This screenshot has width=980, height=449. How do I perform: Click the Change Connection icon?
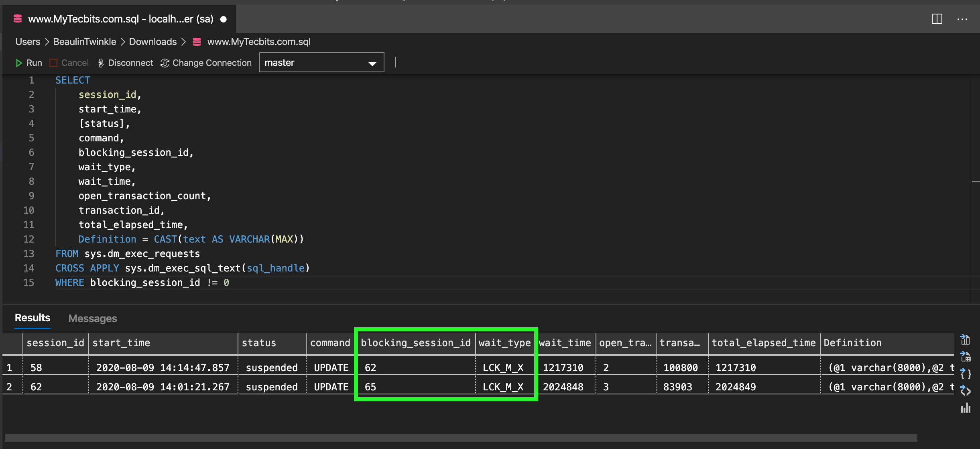pyautogui.click(x=165, y=63)
